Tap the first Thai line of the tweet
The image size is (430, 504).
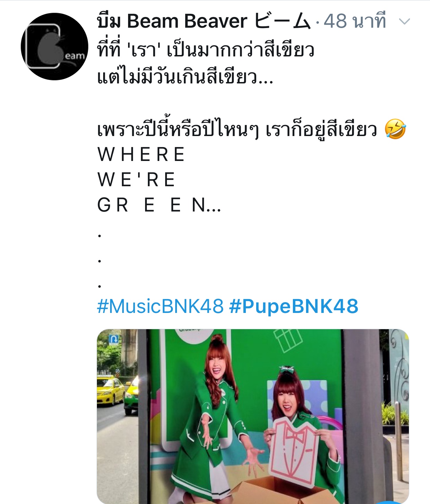click(x=206, y=50)
